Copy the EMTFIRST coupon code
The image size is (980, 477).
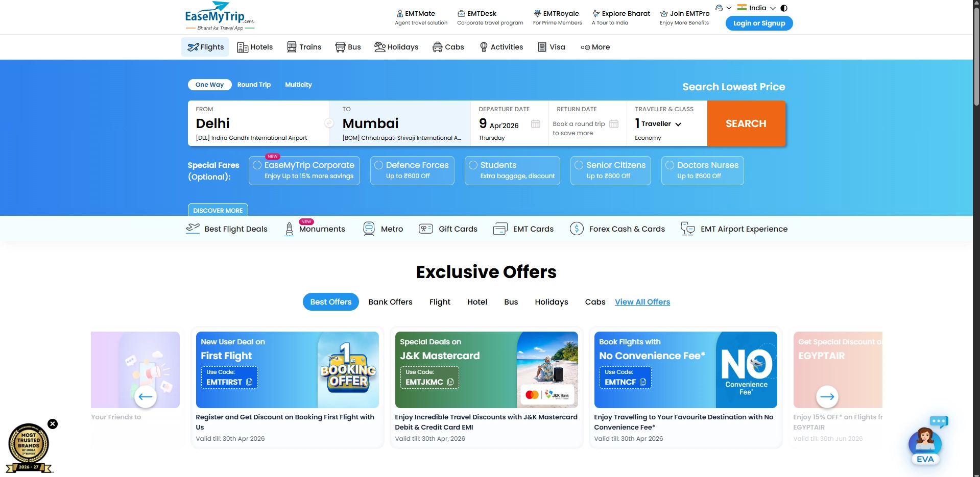pos(249,382)
